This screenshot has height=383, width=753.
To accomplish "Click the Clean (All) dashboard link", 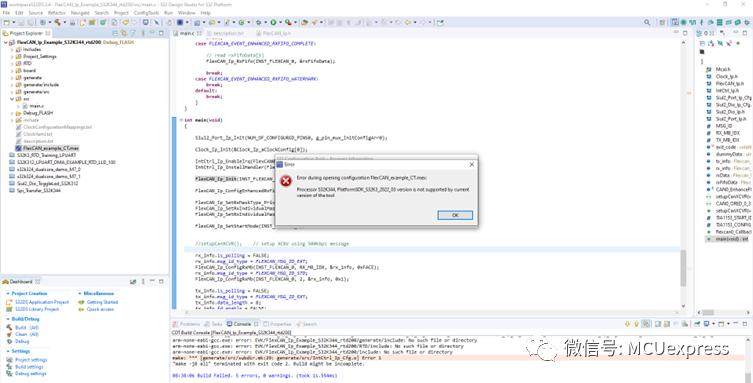I will [x=27, y=334].
